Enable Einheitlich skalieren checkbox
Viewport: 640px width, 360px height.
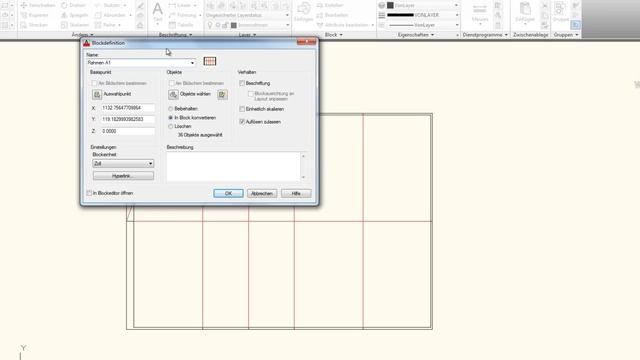(x=242, y=109)
